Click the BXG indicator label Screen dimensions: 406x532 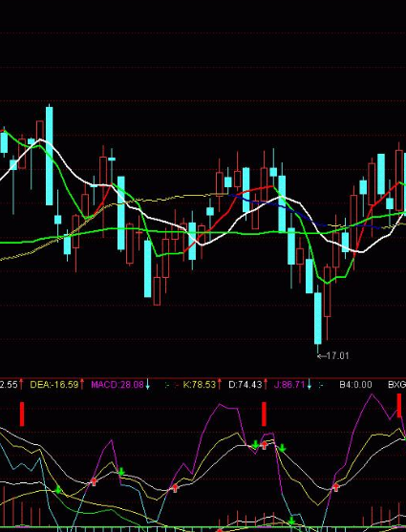(396, 385)
